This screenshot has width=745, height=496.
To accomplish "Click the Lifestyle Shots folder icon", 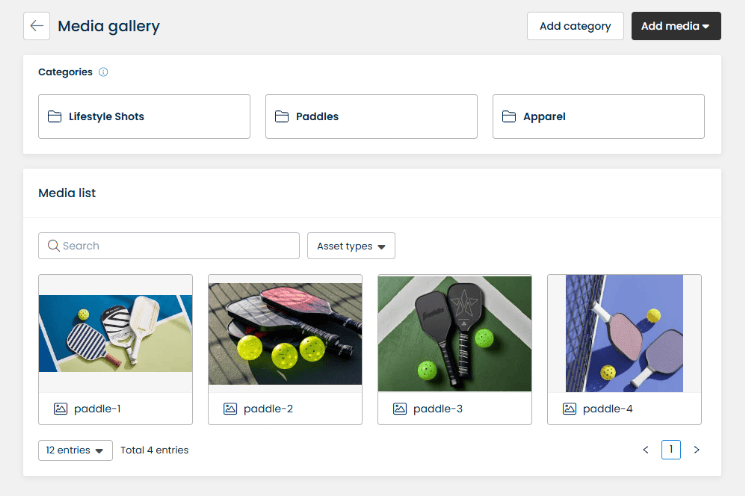I will [55, 117].
